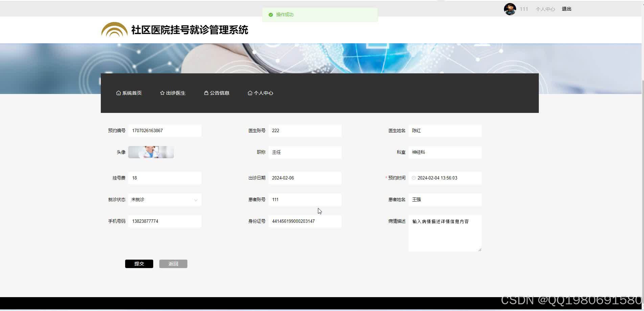The height and width of the screenshot is (311, 644).
Task: Click the star icon beside 出诊医生
Action: click(162, 93)
